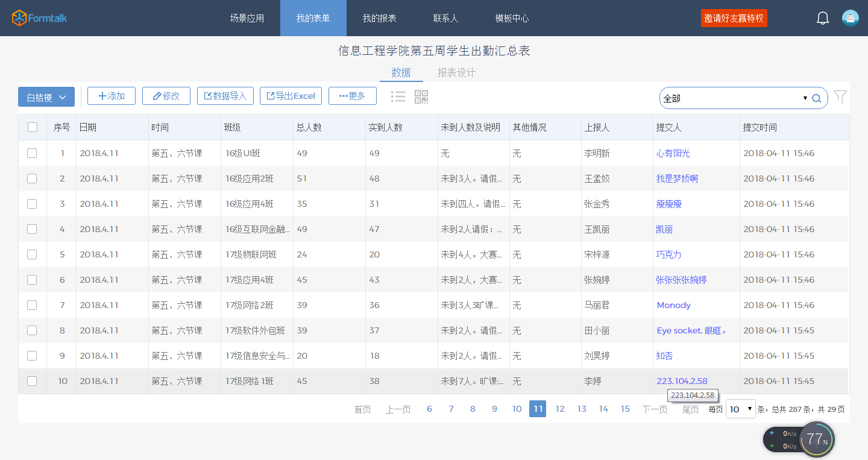Click the notification bell icon
The height and width of the screenshot is (460, 868).
(x=823, y=18)
